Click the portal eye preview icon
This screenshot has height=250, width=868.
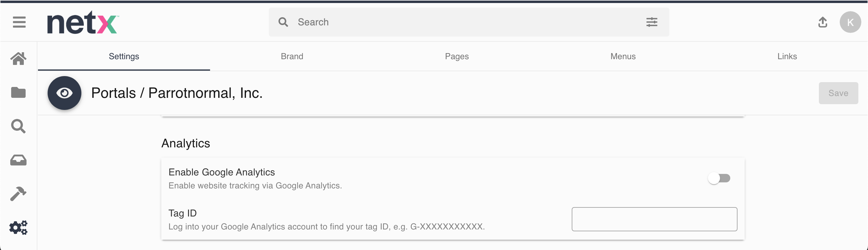point(64,93)
